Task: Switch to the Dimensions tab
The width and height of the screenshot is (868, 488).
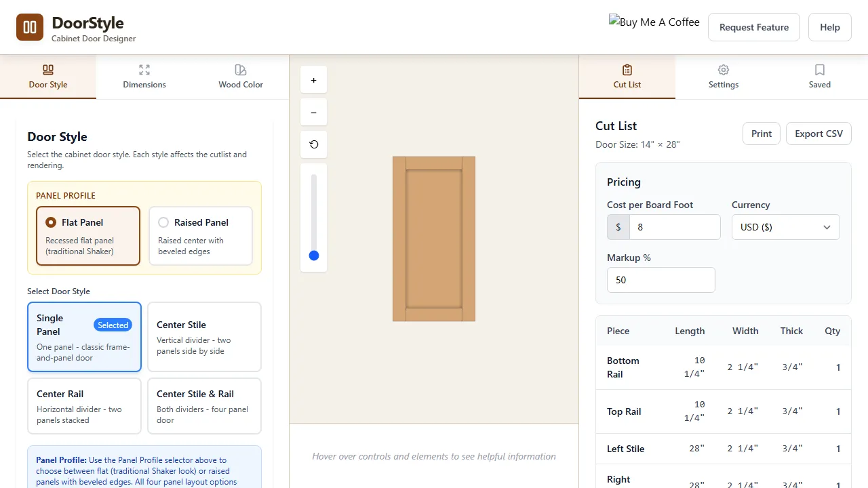Action: pyautogui.click(x=144, y=77)
